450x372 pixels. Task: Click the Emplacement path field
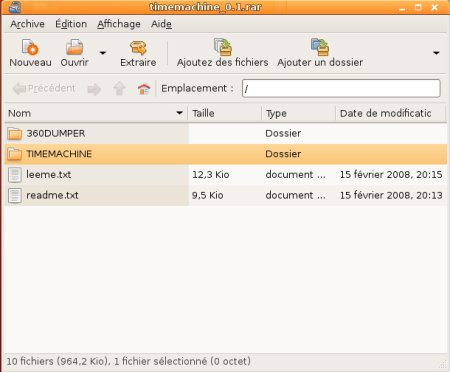point(341,88)
